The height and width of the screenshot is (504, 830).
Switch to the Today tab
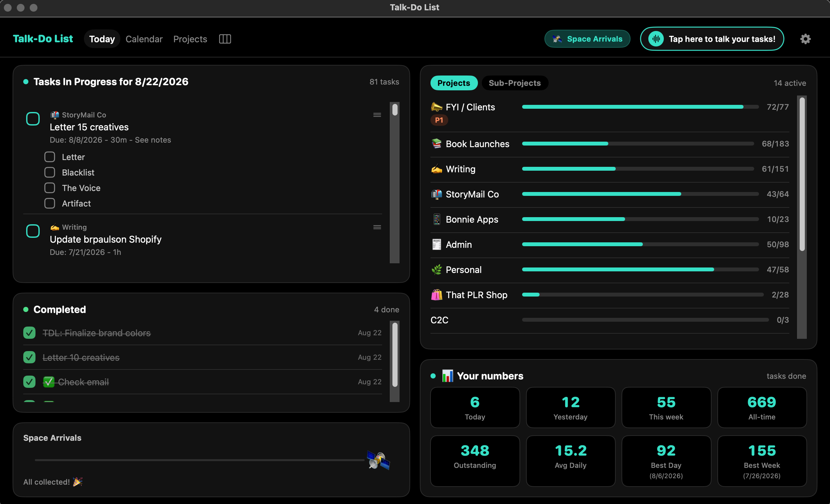click(x=102, y=39)
